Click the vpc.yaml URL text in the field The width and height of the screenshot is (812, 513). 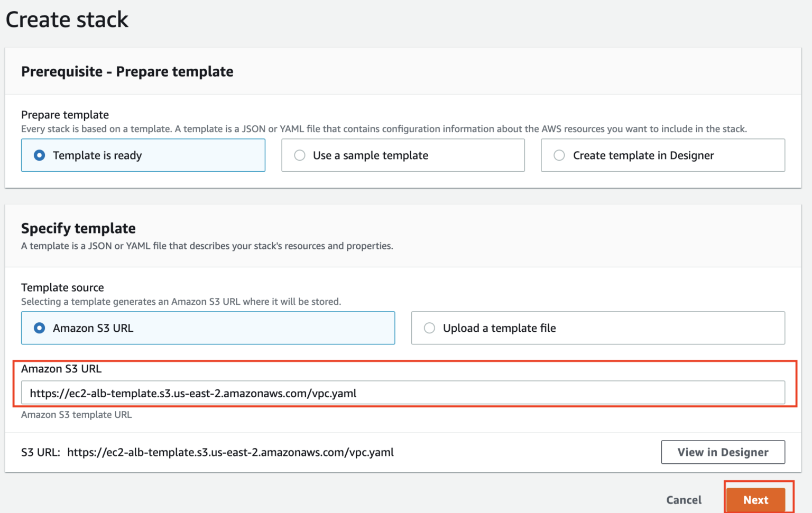(193, 393)
